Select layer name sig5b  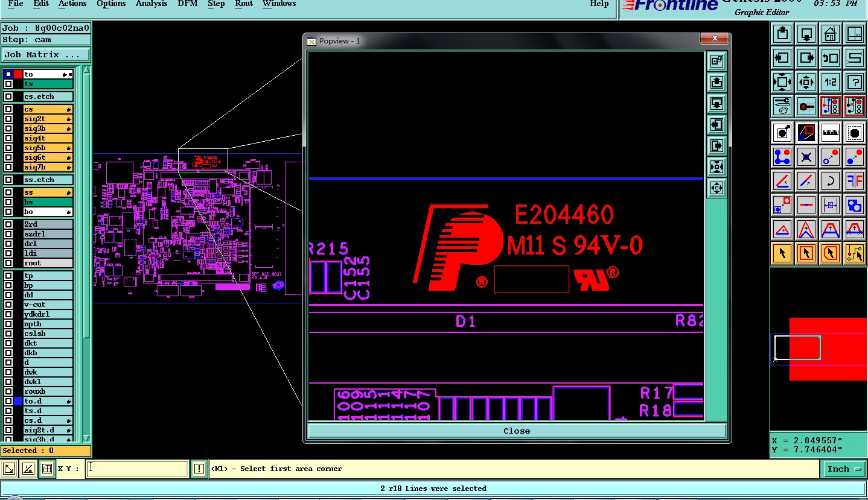click(48, 148)
